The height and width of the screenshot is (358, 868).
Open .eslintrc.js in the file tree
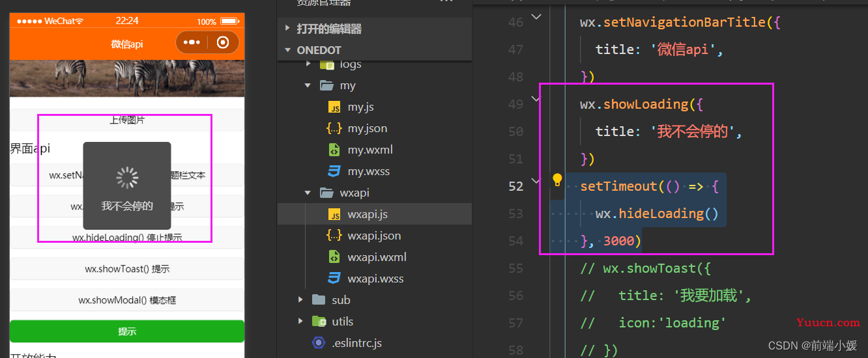pyautogui.click(x=356, y=343)
